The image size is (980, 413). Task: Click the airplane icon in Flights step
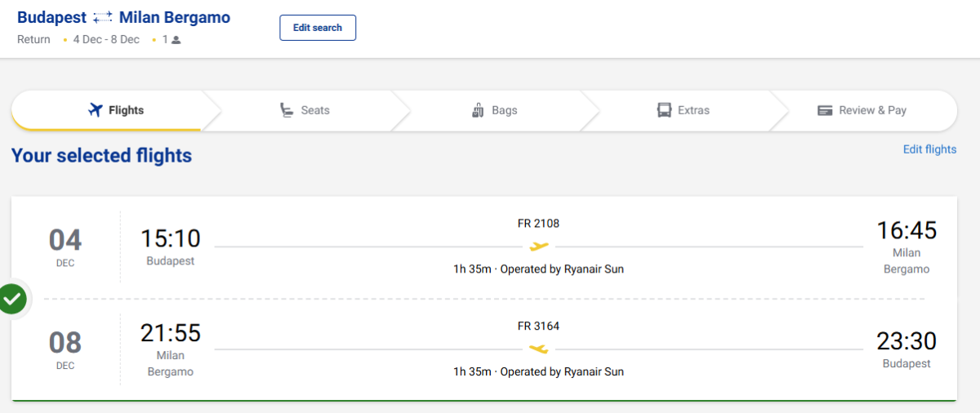point(96,110)
